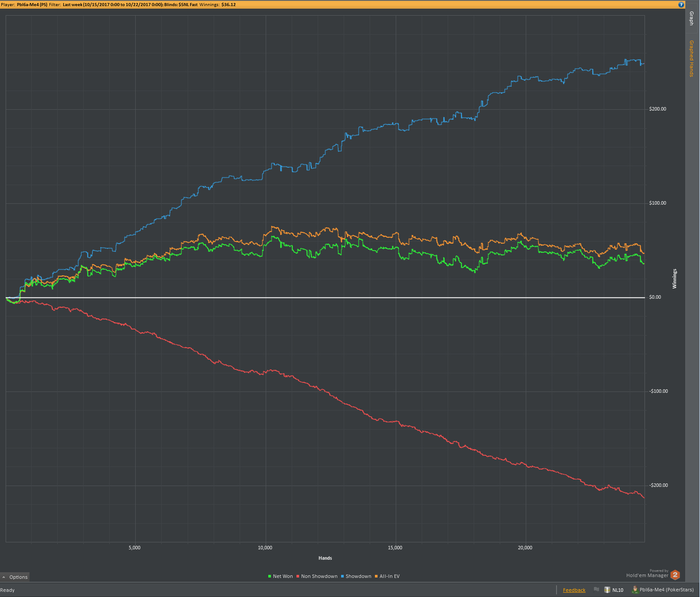Toggle Non Showdown red legend swatch
The height and width of the screenshot is (597, 700).
pyautogui.click(x=298, y=576)
